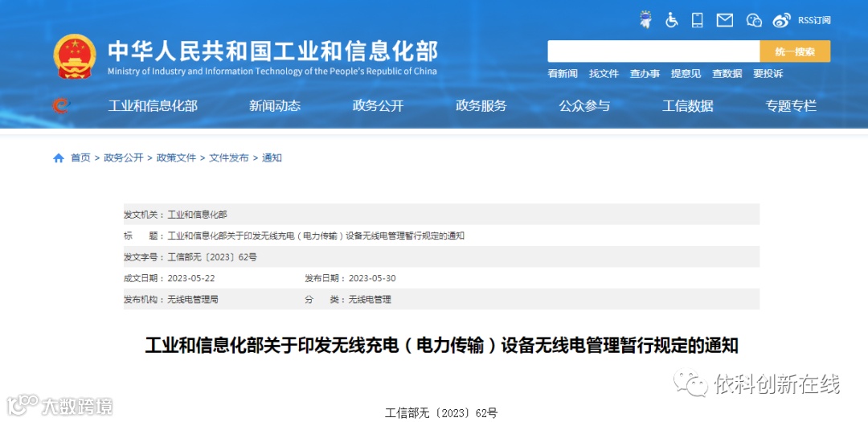The height and width of the screenshot is (422, 868).
Task: Click the 统一搜索 button
Action: pos(795,51)
